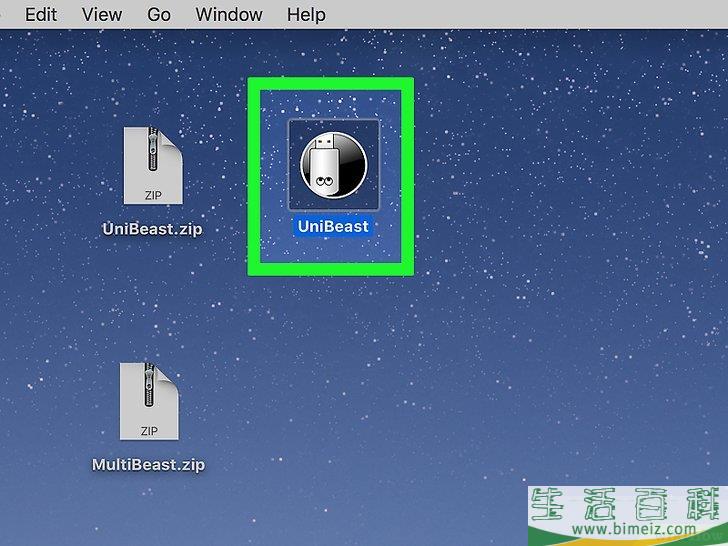Select the UniBeast.zip archive icon
Screen dimensions: 728x546
tap(153, 166)
